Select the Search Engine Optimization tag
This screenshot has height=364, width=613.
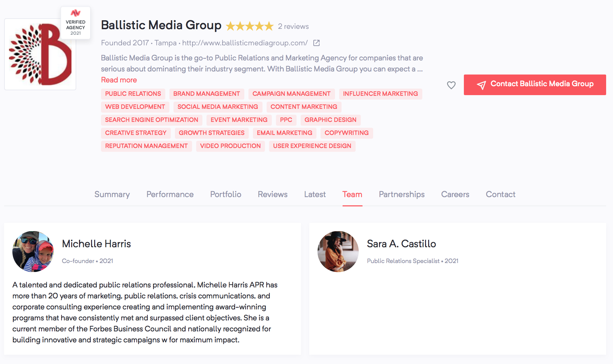click(x=152, y=120)
